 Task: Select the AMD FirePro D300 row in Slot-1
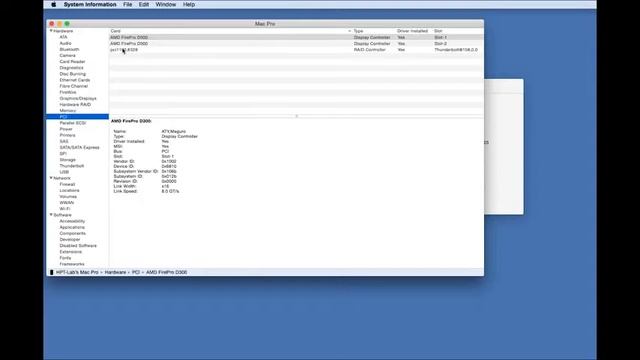click(x=296, y=37)
